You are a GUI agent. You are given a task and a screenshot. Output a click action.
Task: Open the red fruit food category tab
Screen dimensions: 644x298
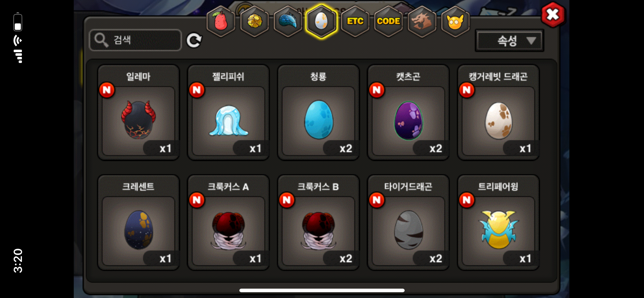pyautogui.click(x=221, y=21)
